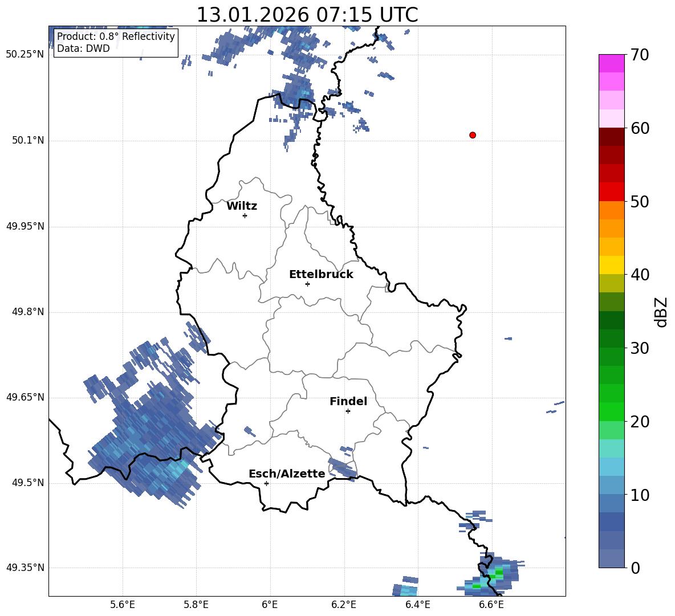Screen dimensions: 675x616
Task: Select the Ettelbruck city label
Action: pos(321,275)
